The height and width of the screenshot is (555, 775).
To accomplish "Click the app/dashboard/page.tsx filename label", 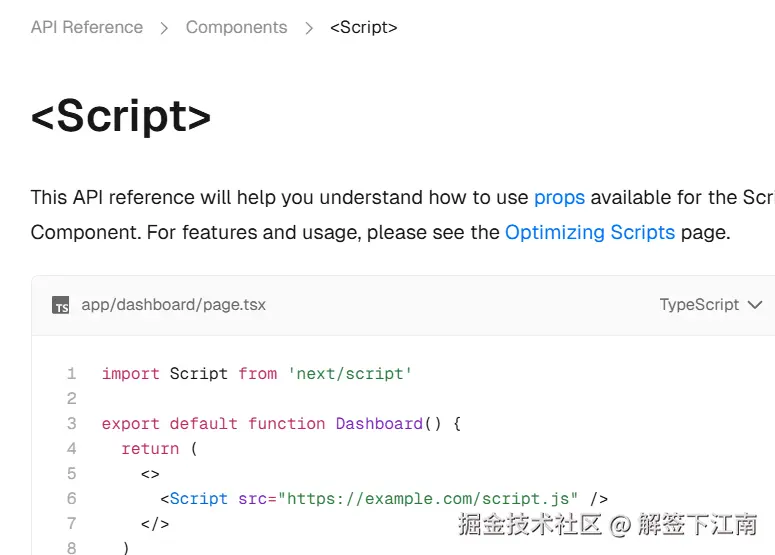I will (174, 304).
